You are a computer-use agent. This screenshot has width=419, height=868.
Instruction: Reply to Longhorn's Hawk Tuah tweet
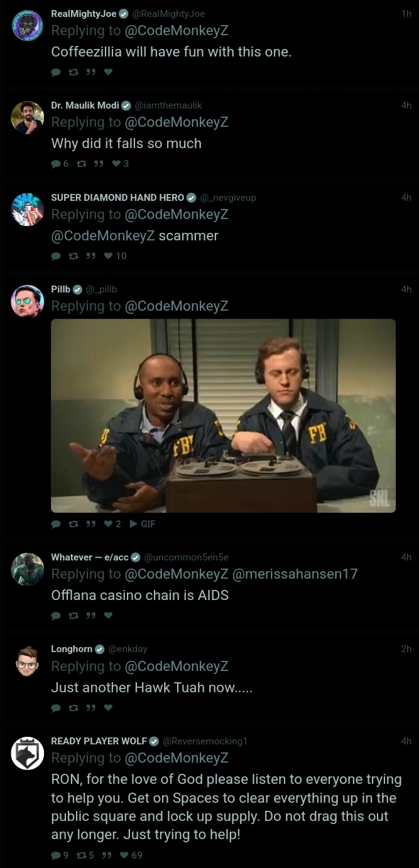[x=56, y=708]
